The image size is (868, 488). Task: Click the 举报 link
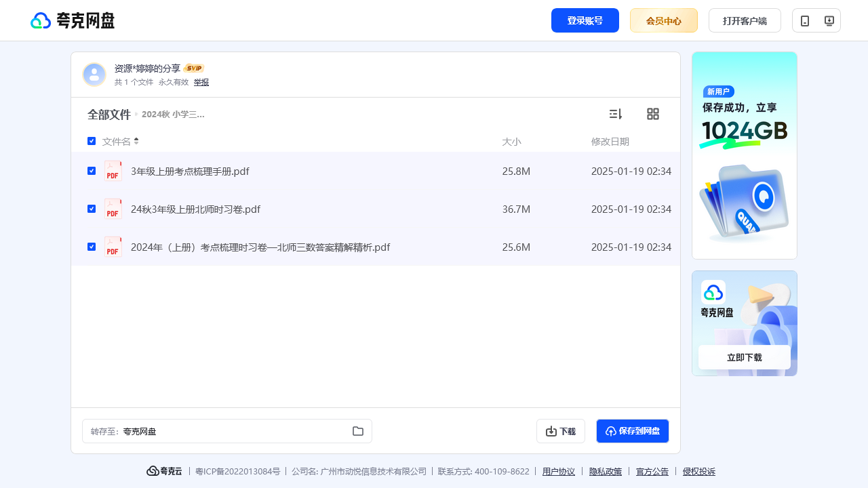(x=201, y=82)
